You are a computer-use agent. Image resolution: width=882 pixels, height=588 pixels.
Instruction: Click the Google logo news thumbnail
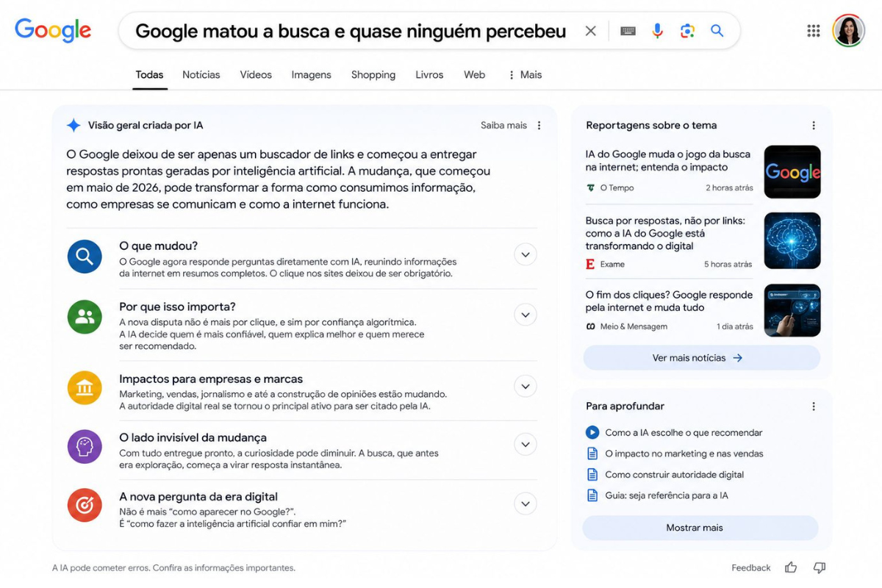(x=792, y=172)
